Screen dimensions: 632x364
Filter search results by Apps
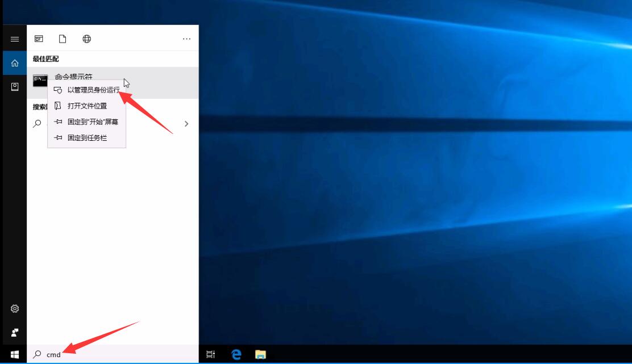39,39
